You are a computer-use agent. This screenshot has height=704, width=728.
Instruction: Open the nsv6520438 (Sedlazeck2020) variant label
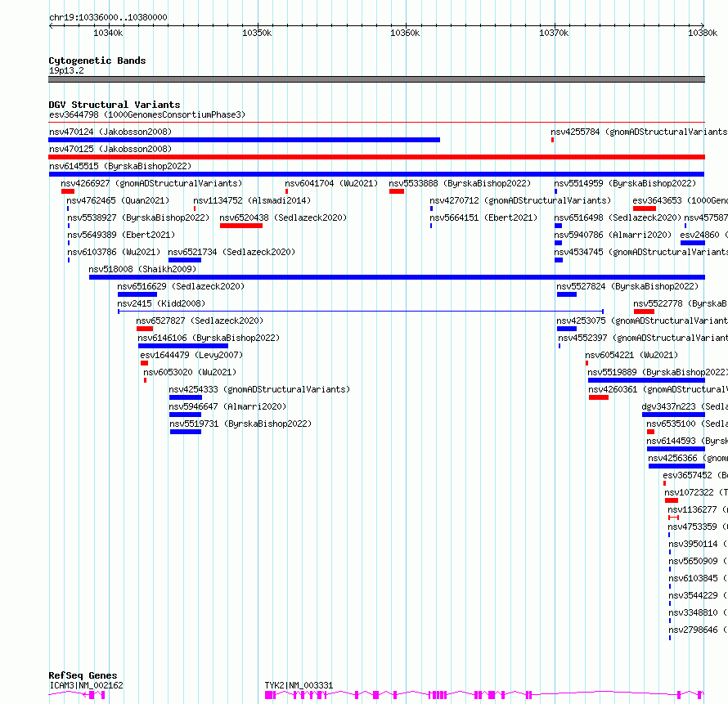point(283,217)
